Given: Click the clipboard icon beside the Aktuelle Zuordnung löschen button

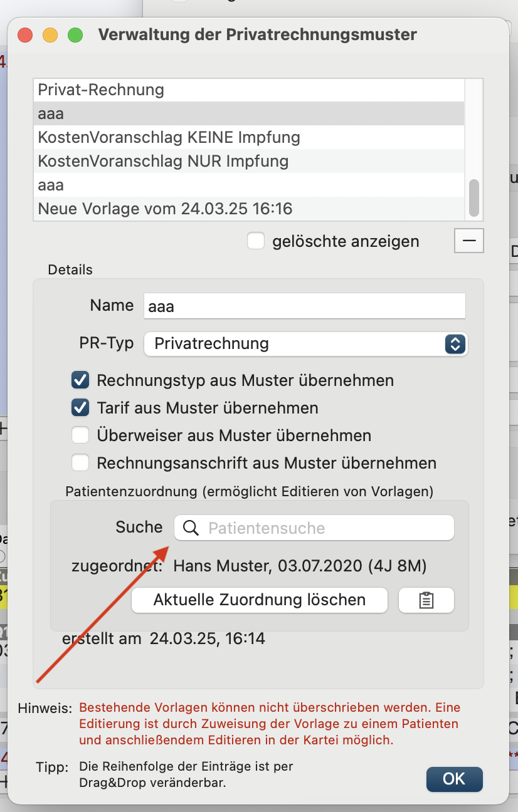Looking at the screenshot, I should coord(426,600).
